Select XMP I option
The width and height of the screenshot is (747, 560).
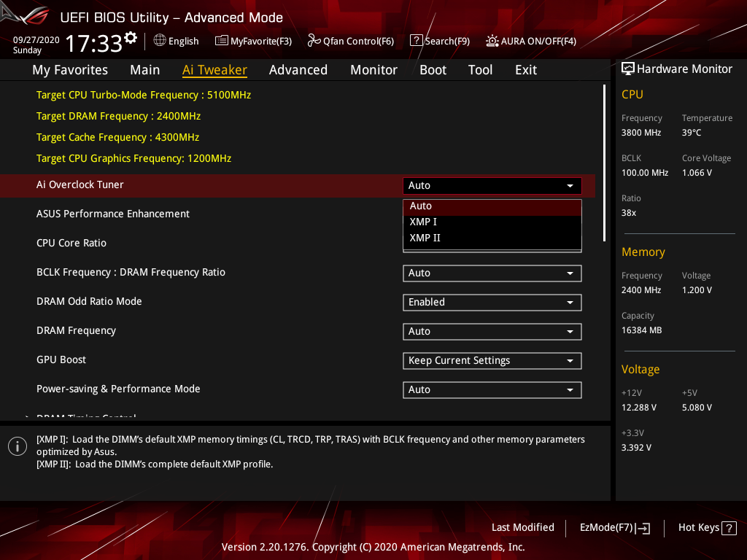click(x=492, y=222)
